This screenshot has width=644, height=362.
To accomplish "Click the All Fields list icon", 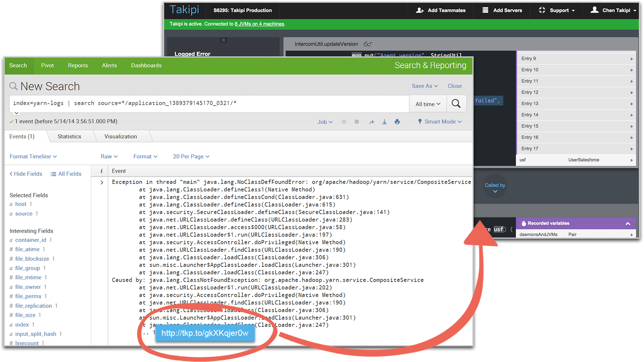I will tap(53, 174).
